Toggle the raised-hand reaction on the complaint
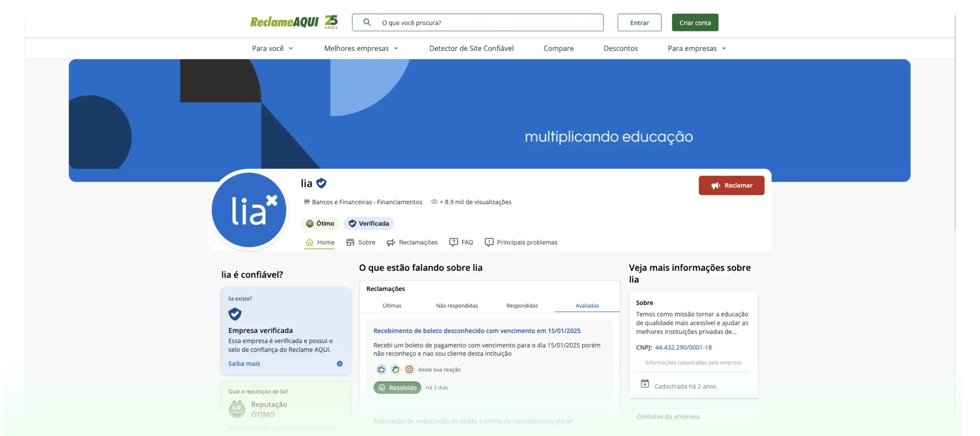 pyautogui.click(x=395, y=369)
